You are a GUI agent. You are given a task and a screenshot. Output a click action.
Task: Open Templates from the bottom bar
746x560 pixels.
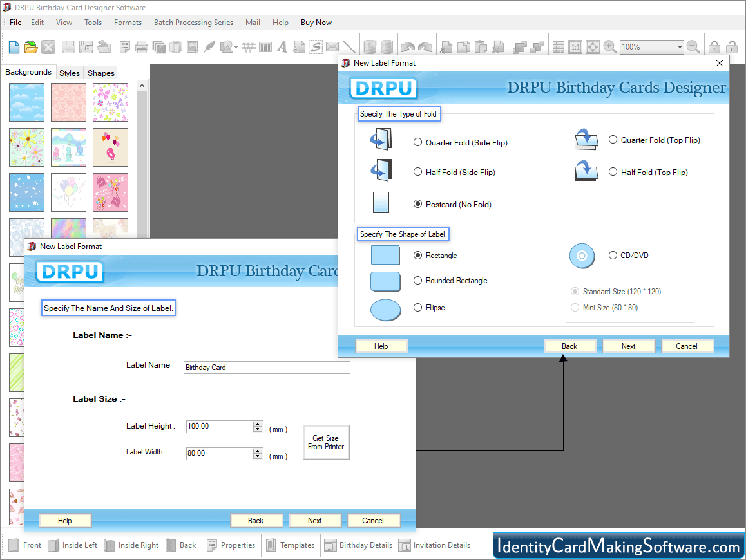[x=290, y=545]
